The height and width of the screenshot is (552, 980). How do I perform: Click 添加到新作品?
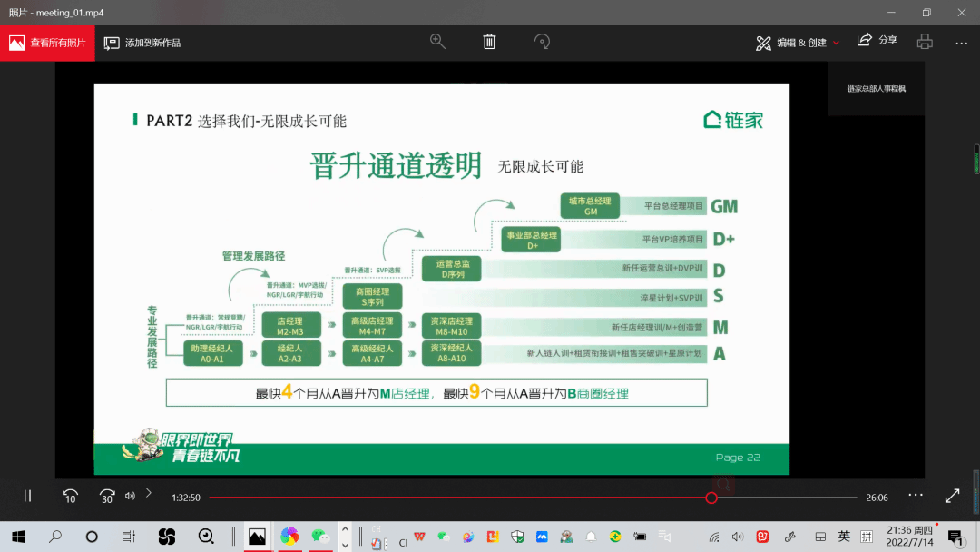pyautogui.click(x=142, y=43)
